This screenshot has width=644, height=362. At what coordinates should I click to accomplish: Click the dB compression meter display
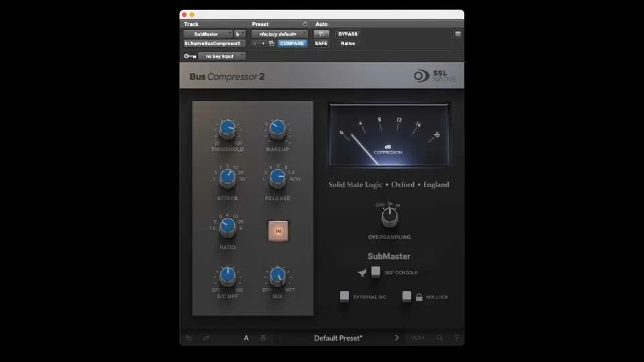388,135
